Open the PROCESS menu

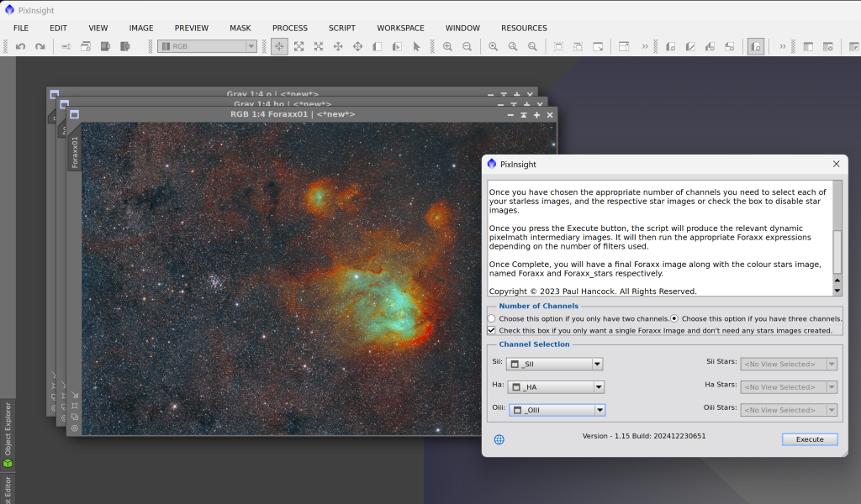pyautogui.click(x=289, y=28)
